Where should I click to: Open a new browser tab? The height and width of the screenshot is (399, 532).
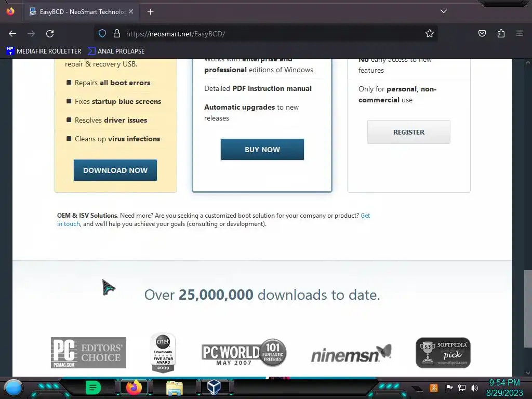click(150, 12)
